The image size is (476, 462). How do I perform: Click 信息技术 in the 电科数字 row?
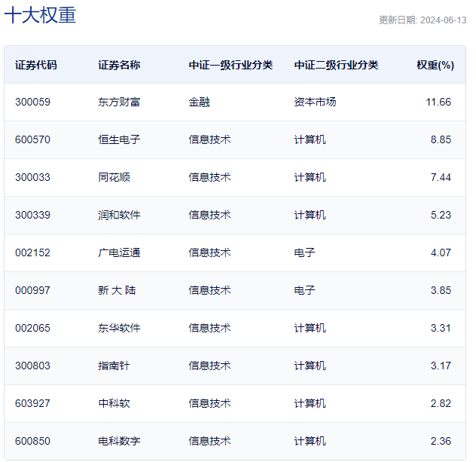[209, 441]
